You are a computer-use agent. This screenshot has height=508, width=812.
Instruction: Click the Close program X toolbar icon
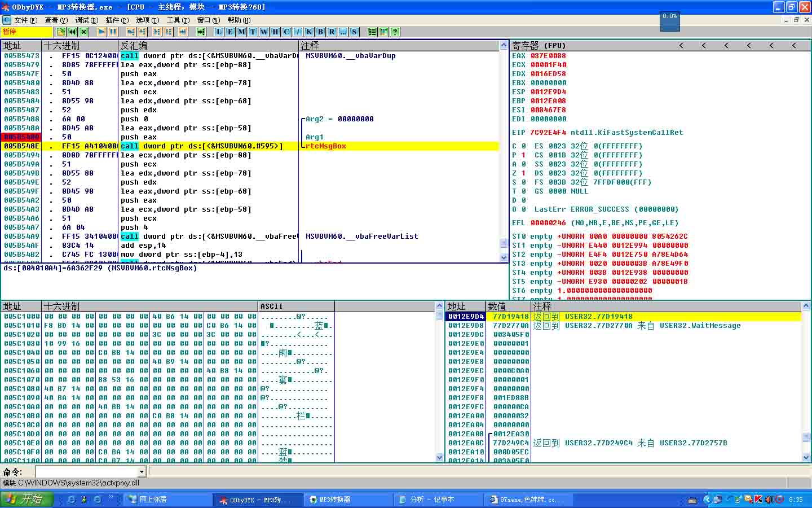click(84, 32)
